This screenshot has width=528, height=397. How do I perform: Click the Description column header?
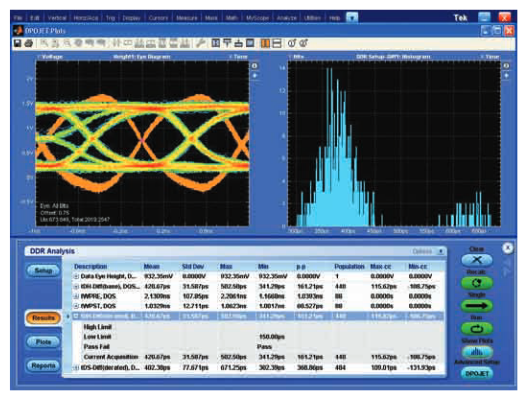tap(90, 266)
